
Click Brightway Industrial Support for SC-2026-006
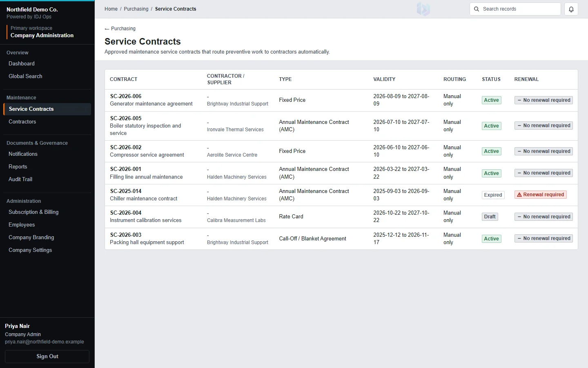[x=238, y=104]
